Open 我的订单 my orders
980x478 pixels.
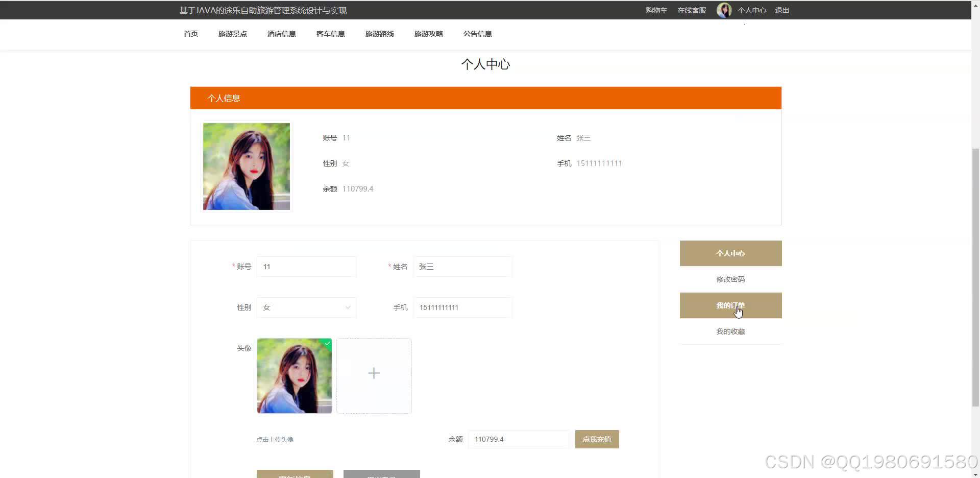click(x=730, y=305)
